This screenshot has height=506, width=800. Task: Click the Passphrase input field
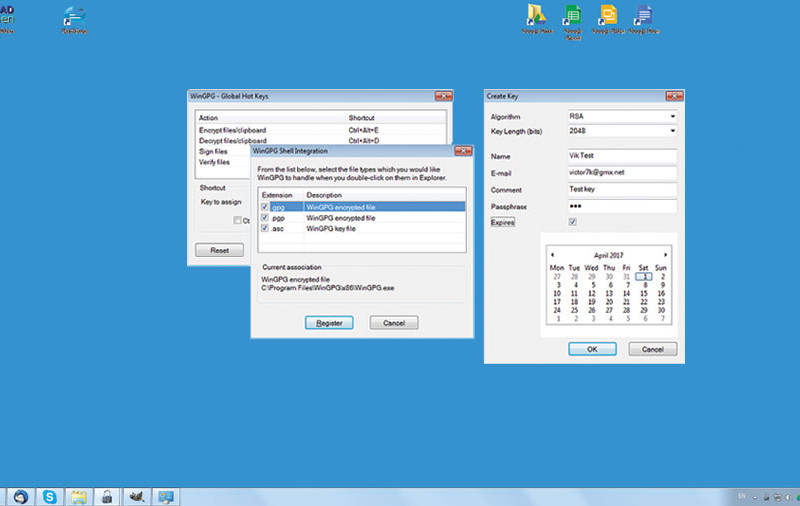tap(622, 206)
